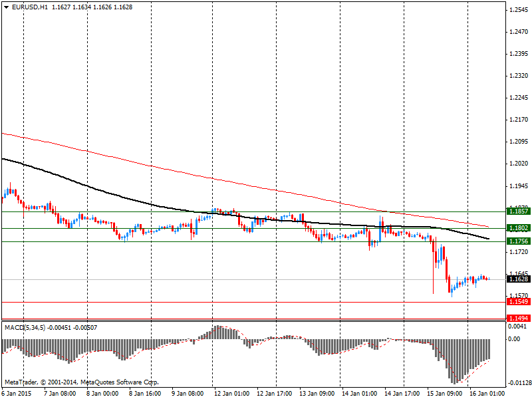Image resolution: width=532 pixels, height=399 pixels.
Task: Select the OHLC values 1.1627 1.1634 1.1626 1.1628
Action: 92,7
